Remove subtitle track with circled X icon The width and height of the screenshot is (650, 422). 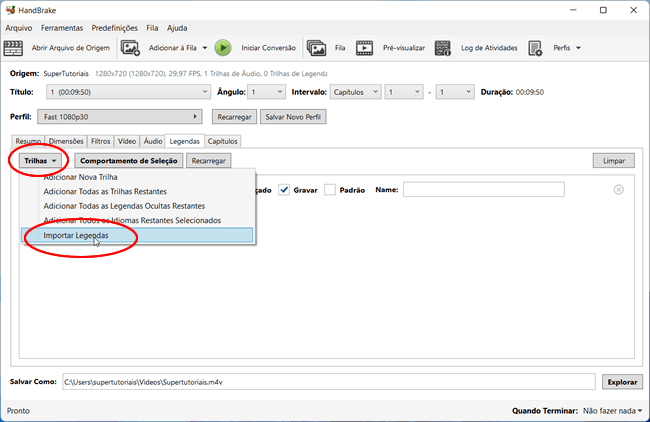tap(618, 189)
